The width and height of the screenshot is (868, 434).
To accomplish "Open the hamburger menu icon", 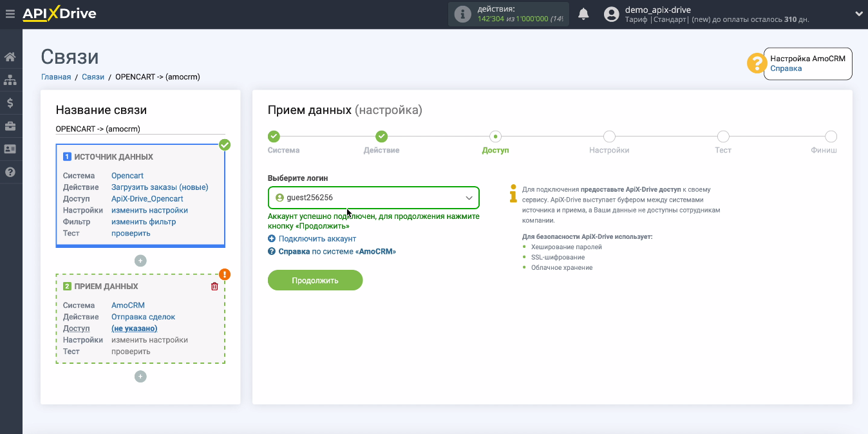I will click(x=10, y=14).
